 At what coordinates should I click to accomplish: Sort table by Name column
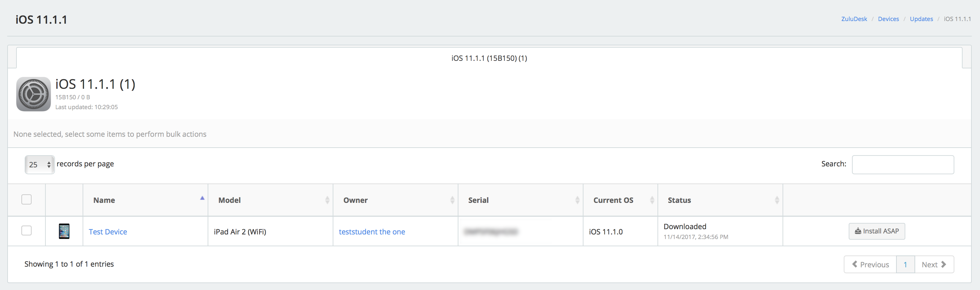pos(145,200)
